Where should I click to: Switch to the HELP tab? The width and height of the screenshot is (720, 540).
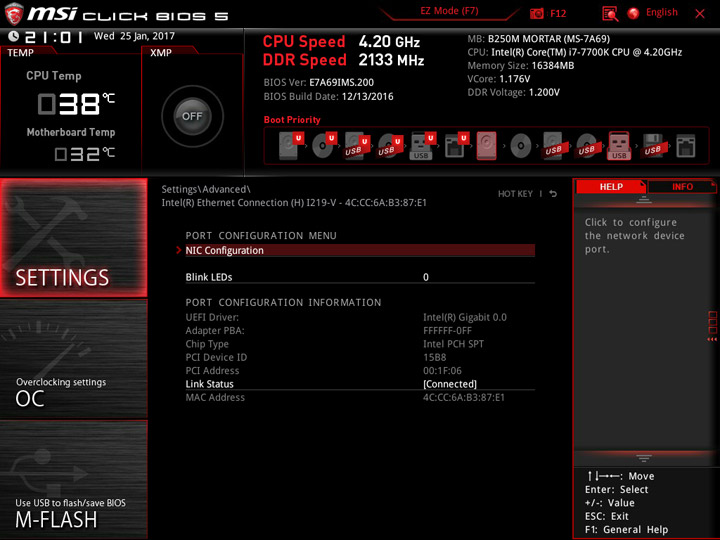tap(611, 187)
